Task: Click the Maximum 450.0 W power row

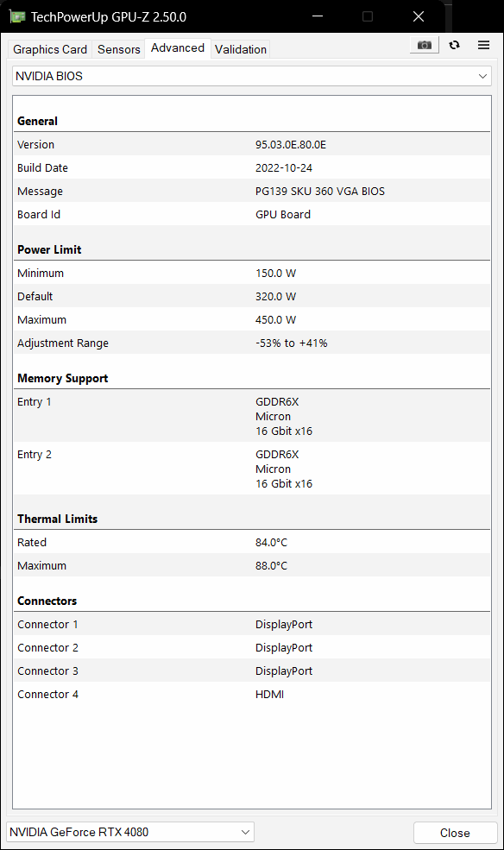Action: click(252, 319)
